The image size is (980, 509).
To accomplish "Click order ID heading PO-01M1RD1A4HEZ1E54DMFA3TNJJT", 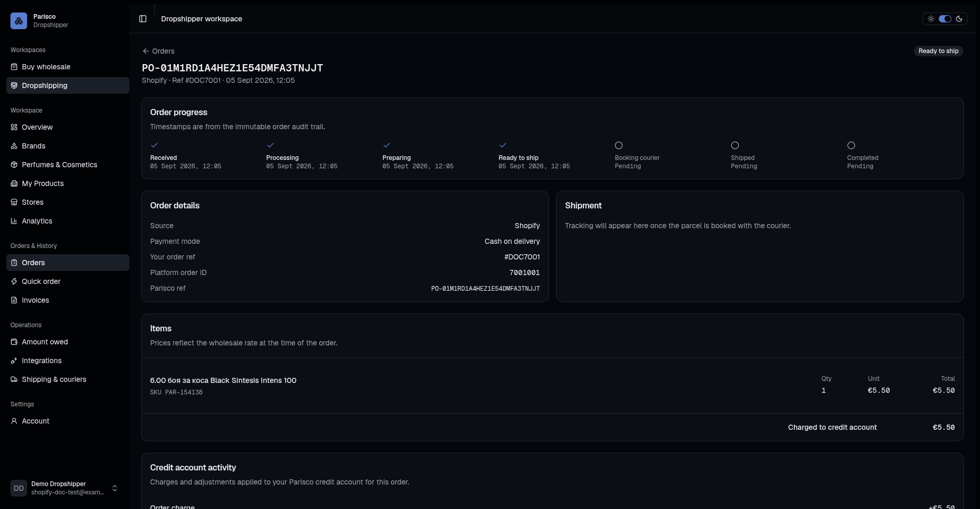I will [x=232, y=68].
